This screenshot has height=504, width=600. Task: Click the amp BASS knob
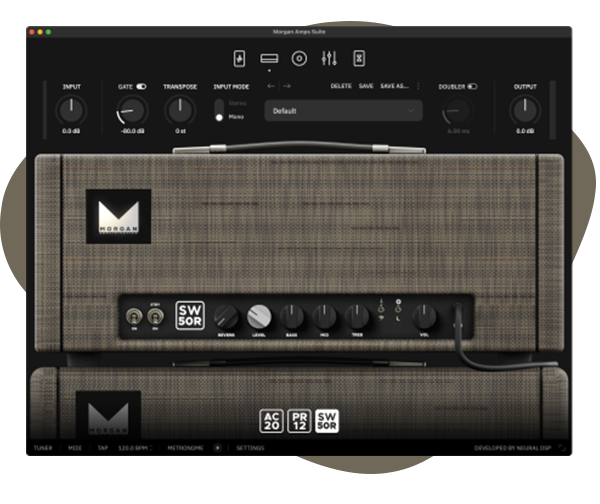click(292, 317)
